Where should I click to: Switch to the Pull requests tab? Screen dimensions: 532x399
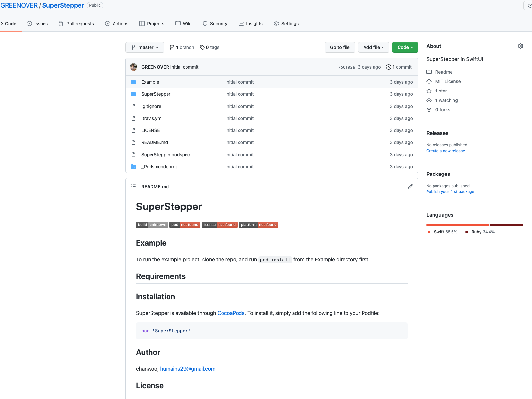coord(76,24)
